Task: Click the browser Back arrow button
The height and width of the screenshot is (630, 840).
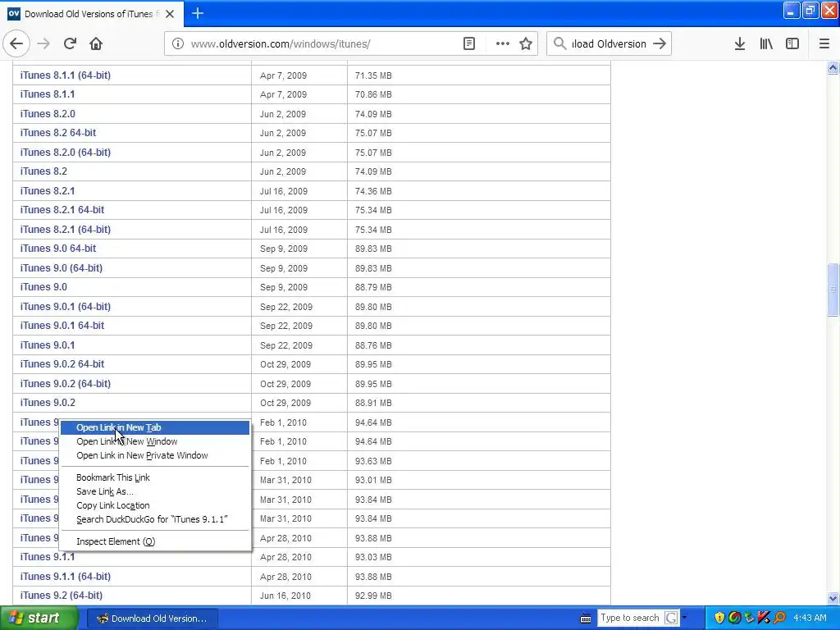Action: coord(16,44)
